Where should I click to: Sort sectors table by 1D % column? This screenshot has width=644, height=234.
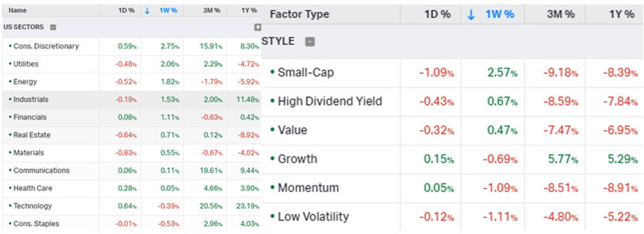pos(126,10)
